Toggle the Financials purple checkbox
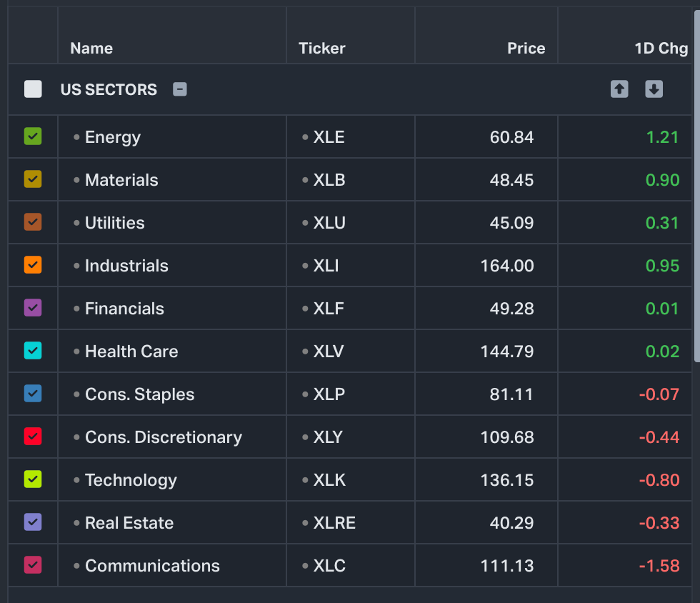This screenshot has width=700, height=603. tap(33, 308)
